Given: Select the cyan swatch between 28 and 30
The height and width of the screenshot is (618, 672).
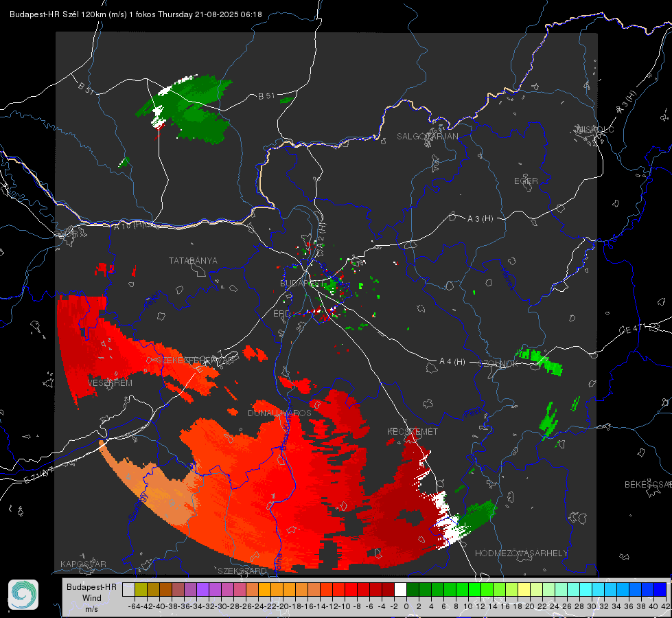Looking at the screenshot, I should click(586, 590).
